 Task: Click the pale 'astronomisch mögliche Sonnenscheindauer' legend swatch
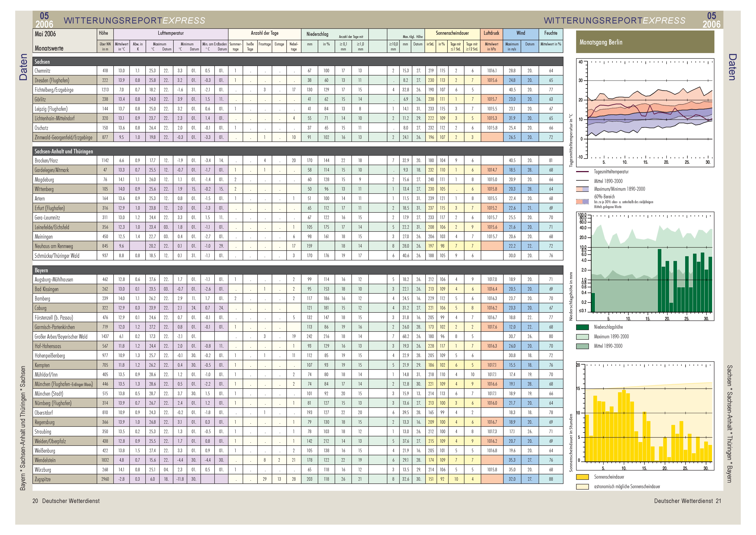click(582, 486)
